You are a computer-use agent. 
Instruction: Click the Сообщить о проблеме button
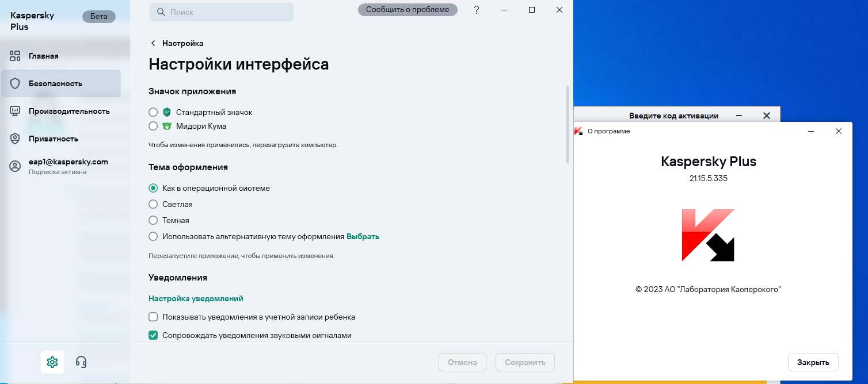tap(408, 10)
